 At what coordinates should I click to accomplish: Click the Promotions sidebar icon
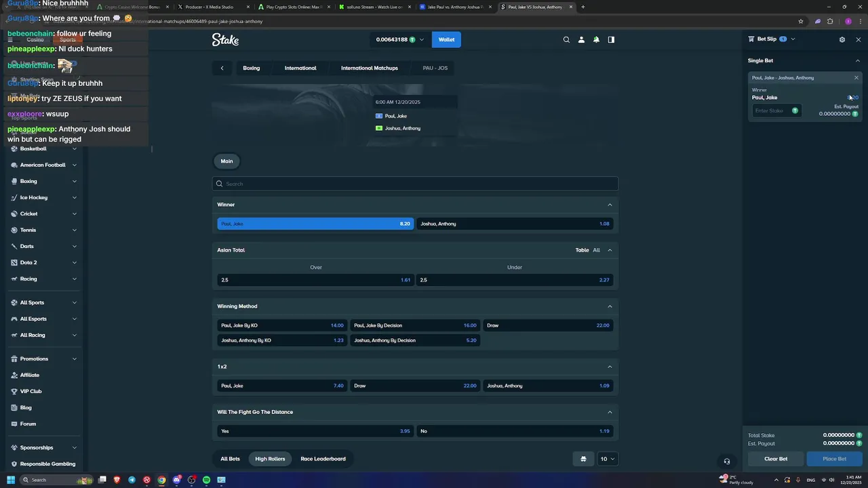pos(14,359)
